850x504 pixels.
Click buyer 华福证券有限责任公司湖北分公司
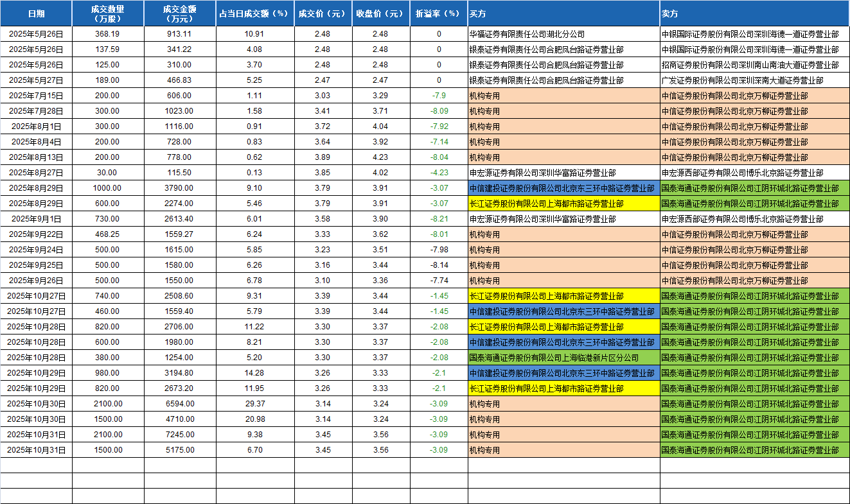click(563, 34)
